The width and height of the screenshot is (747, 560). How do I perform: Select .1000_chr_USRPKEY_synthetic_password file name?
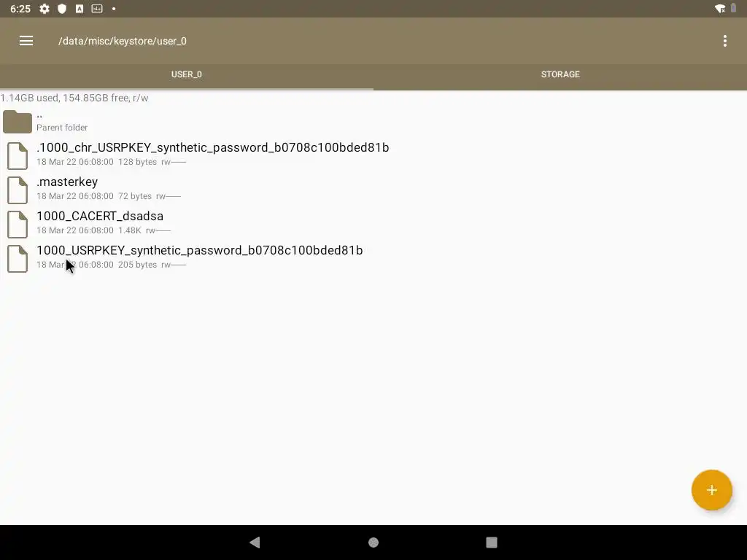(x=212, y=147)
